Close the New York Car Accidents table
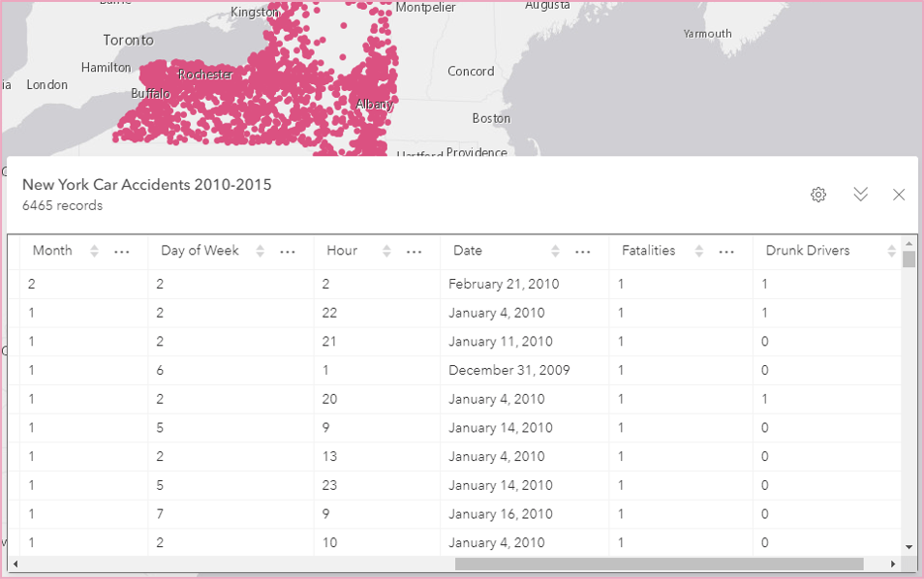924x579 pixels. pyautogui.click(x=899, y=195)
